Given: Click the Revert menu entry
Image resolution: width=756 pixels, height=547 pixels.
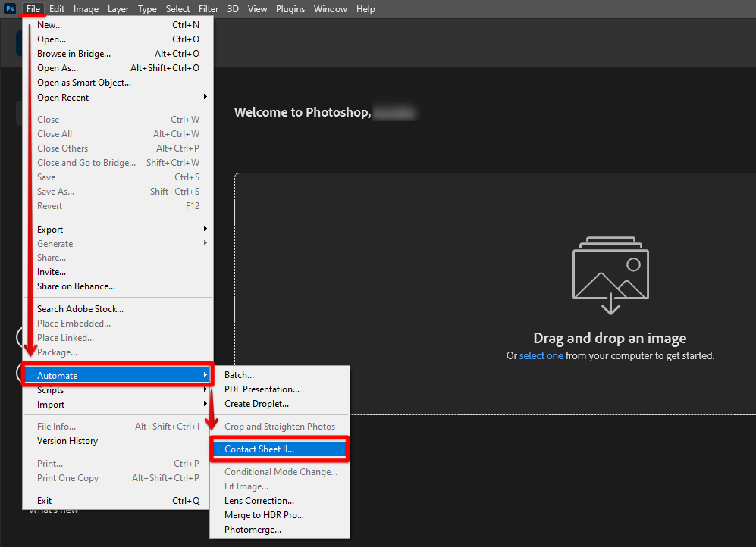Looking at the screenshot, I should coord(118,206).
